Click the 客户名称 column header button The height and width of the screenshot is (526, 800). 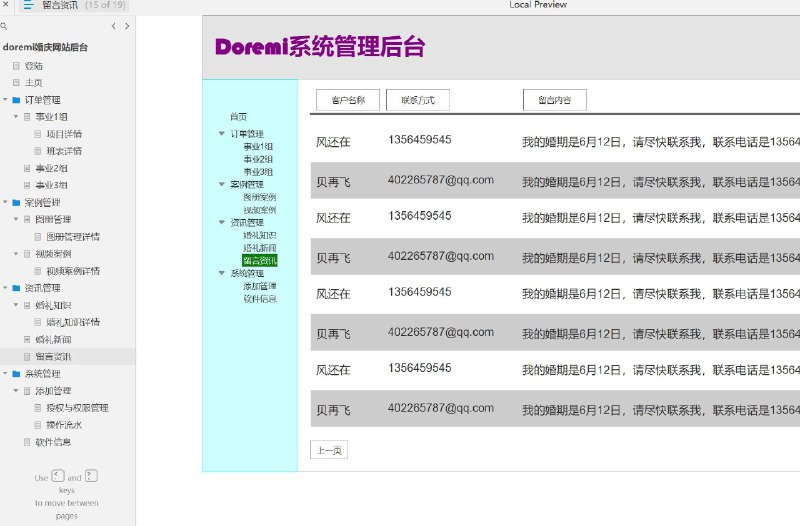pos(348,100)
